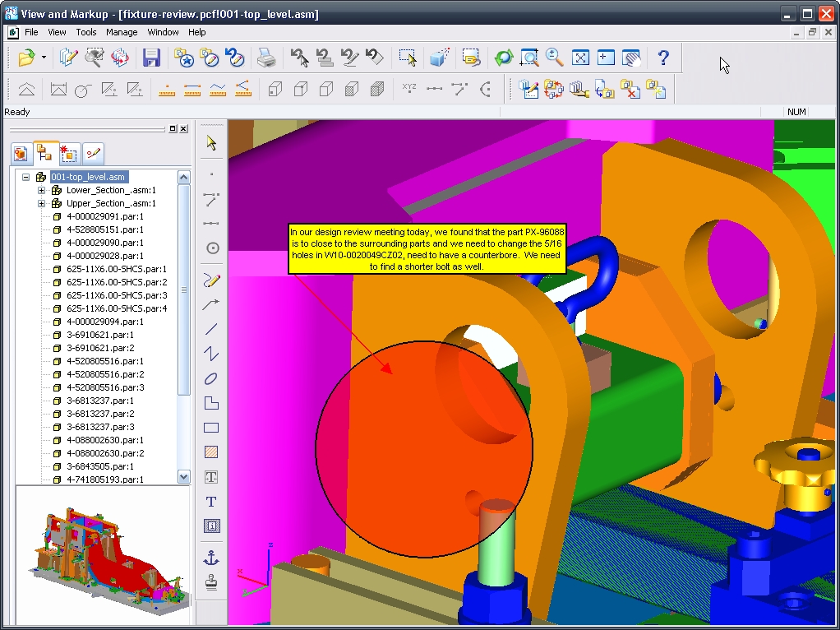
Task: Click the dashed box with yellow tag icon
Action: click(471, 58)
